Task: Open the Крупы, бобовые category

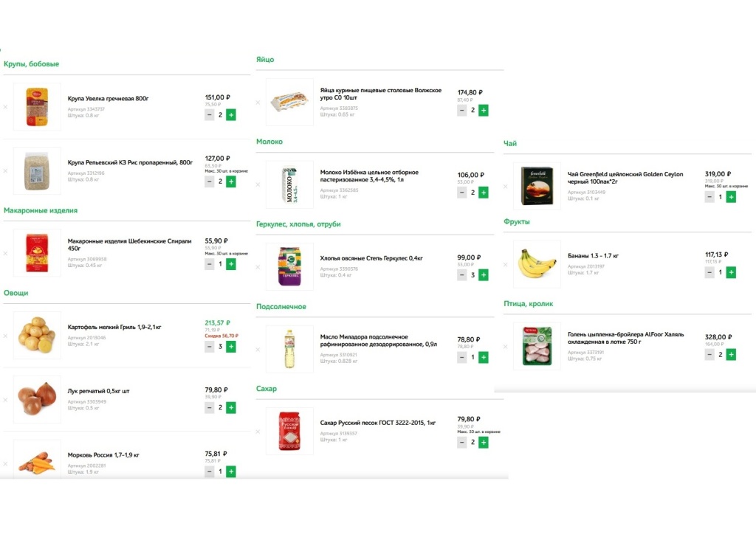Action: coord(31,64)
